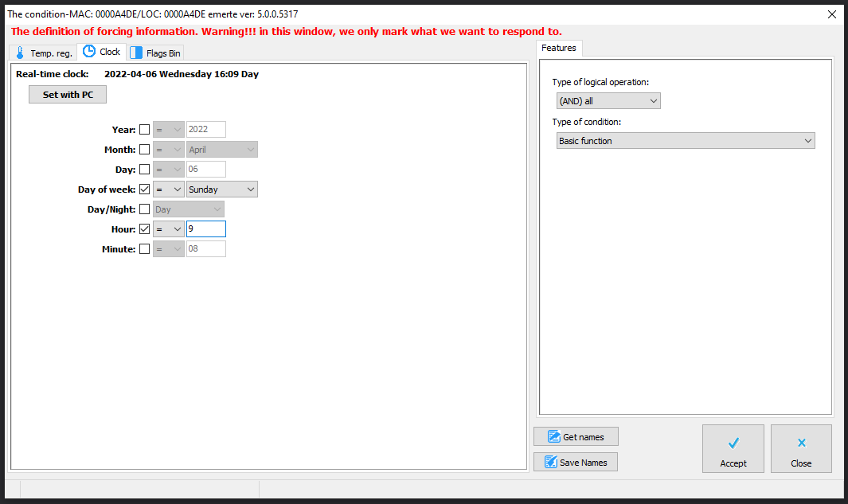Open the Sunday weekday dropdown

pyautogui.click(x=221, y=189)
